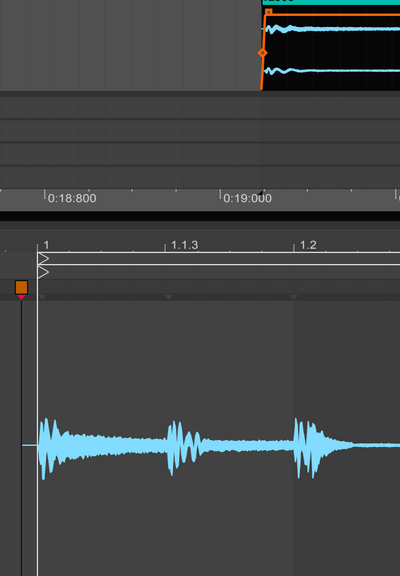
Task: Select the orange diamond fade-in handle
Action: (262, 53)
